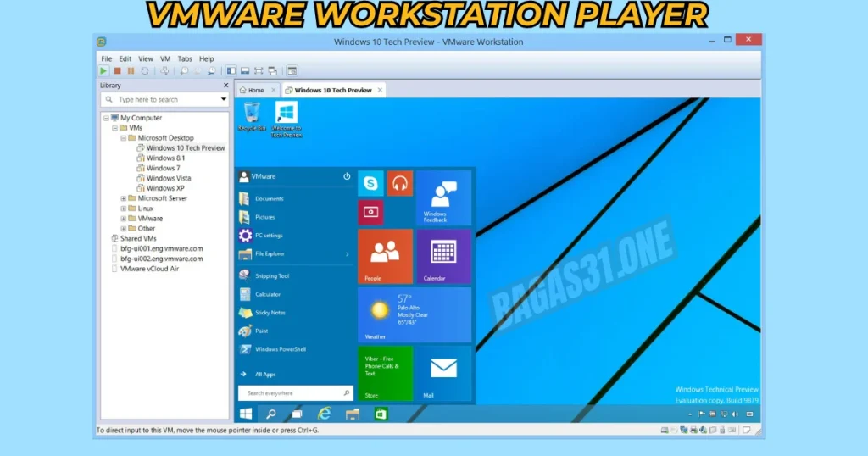Expand File Explorer submenu arrow
The image size is (868, 456).
point(347,254)
